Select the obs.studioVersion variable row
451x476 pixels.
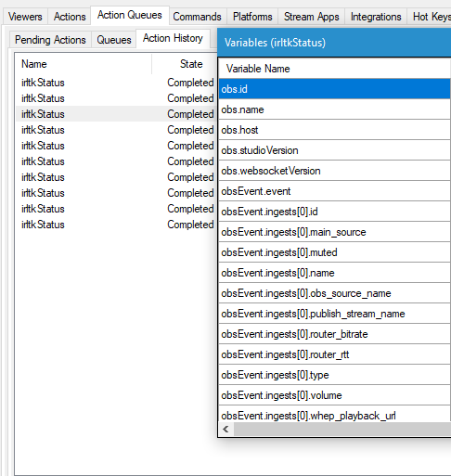click(x=334, y=150)
